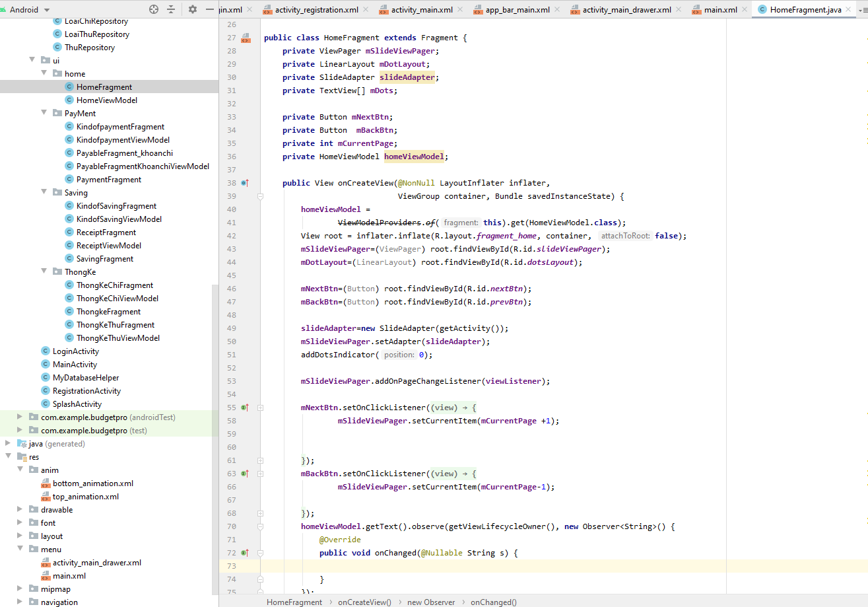Collapse the ui folder
868x607 pixels.
pos(32,60)
